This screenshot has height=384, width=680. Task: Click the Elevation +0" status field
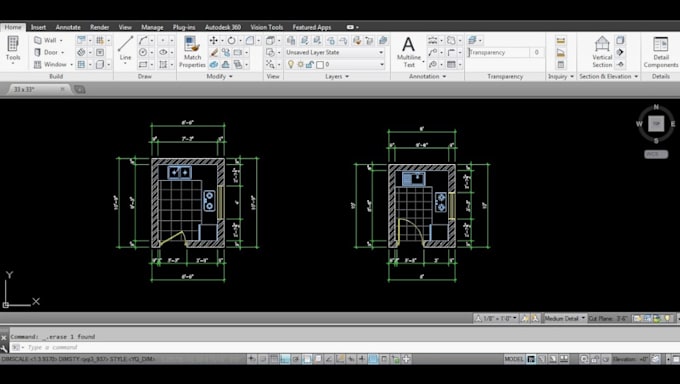coord(630,359)
